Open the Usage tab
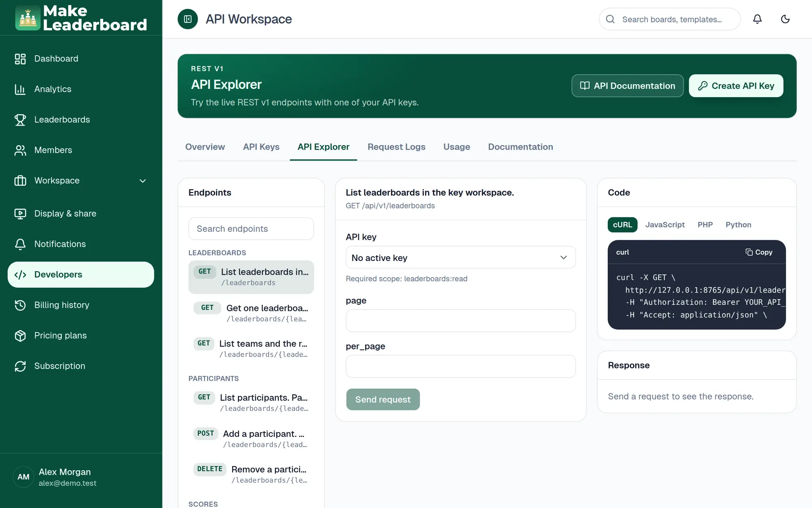Image resolution: width=812 pixels, height=508 pixels. (x=457, y=147)
